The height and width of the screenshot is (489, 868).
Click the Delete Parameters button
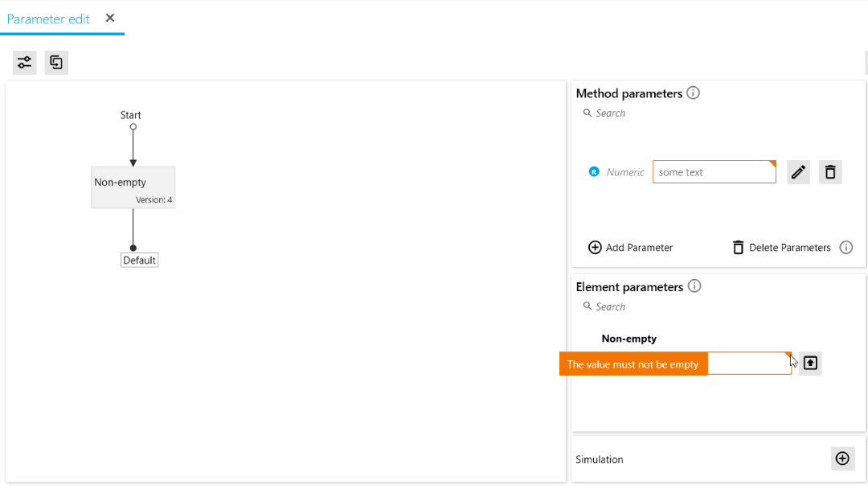781,248
